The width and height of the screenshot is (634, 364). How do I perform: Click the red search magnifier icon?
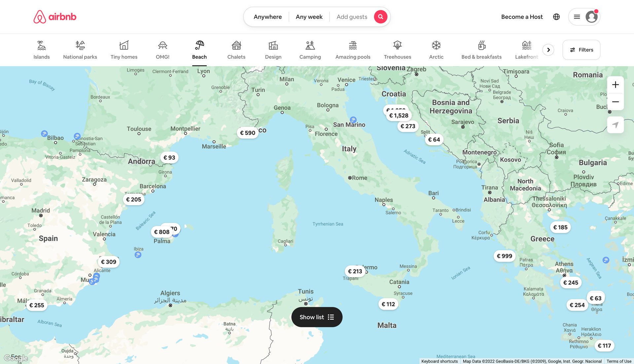tap(380, 17)
